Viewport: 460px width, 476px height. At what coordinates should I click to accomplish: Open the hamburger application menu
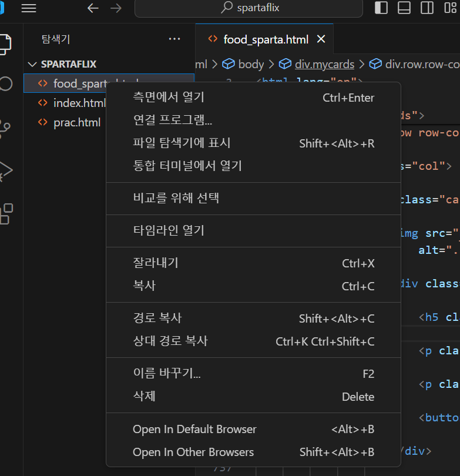point(29,8)
